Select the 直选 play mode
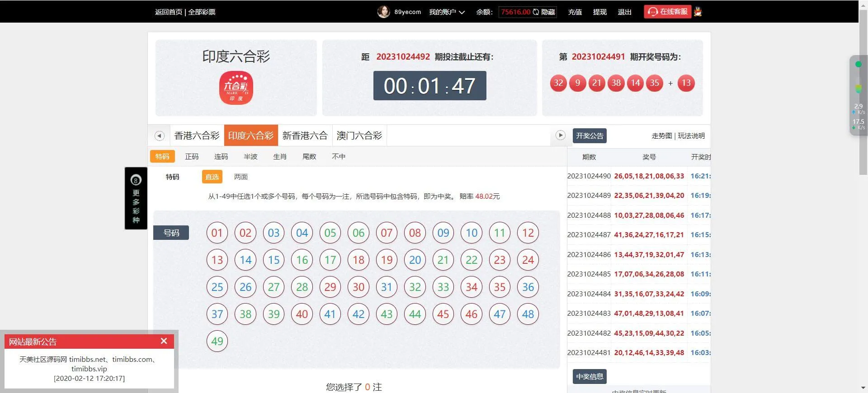Image resolution: width=868 pixels, height=393 pixels. [x=212, y=177]
